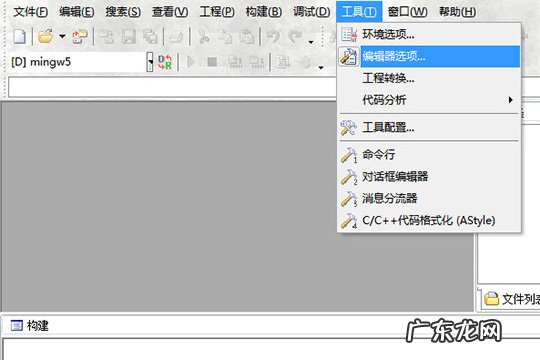
Task: Launch the 对话框编辑器 tool
Action: [x=429, y=177]
